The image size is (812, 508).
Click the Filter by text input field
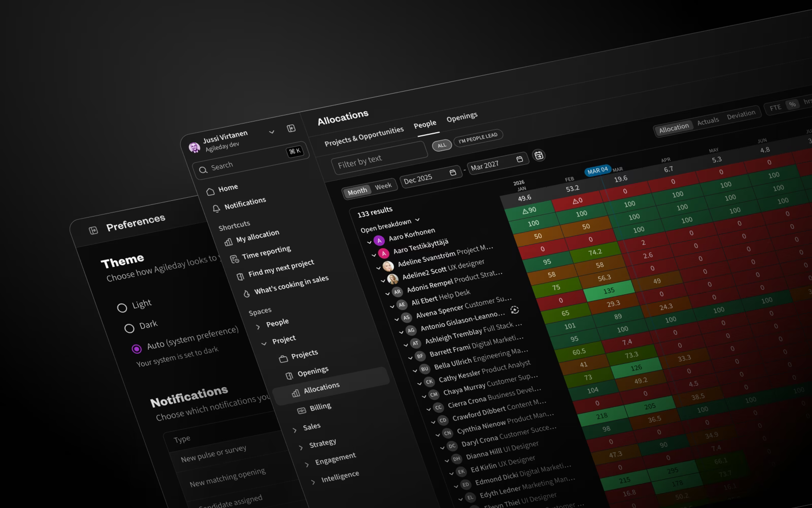(379, 158)
